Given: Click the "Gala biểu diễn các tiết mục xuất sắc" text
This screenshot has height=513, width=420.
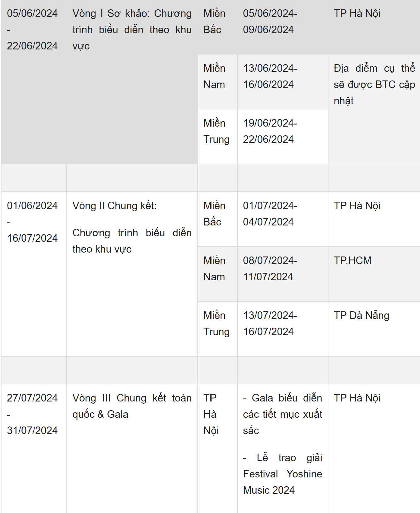Looking at the screenshot, I should (x=283, y=414).
